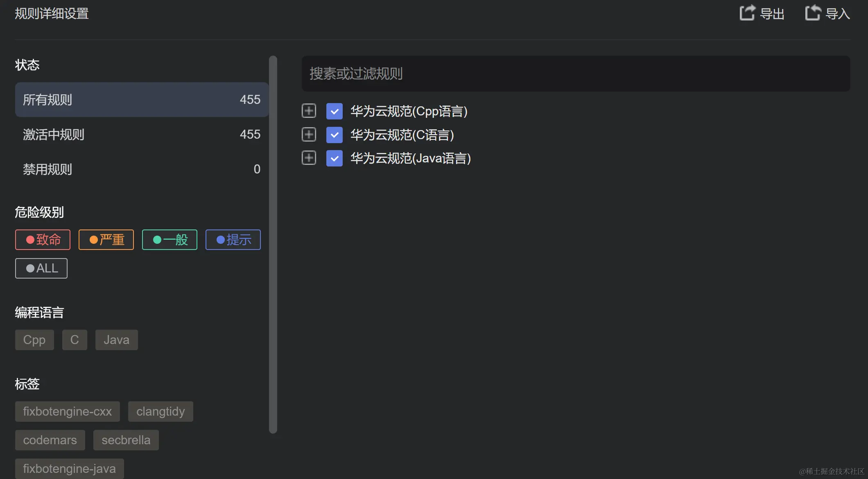The width and height of the screenshot is (868, 479).
Task: Toggle 华为云规范(C语言) checkbox
Action: tap(335, 135)
